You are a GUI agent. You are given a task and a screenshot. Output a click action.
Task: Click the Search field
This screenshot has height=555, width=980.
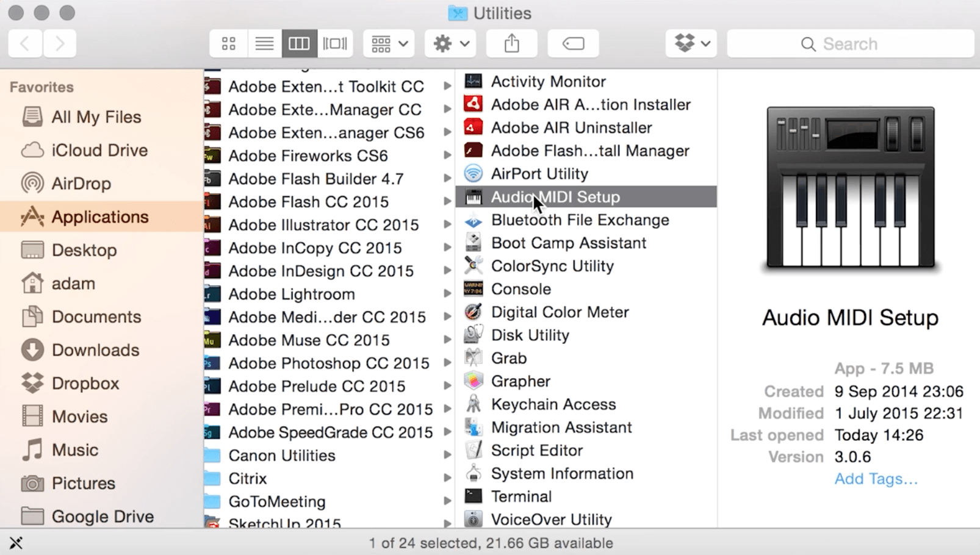(851, 43)
